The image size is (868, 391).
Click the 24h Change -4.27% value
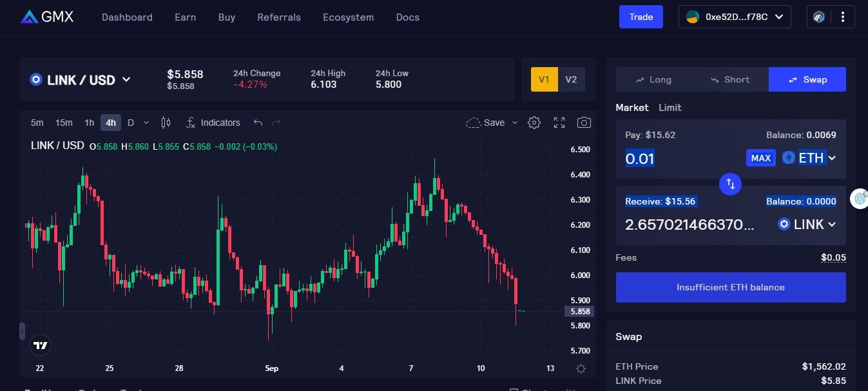(250, 85)
